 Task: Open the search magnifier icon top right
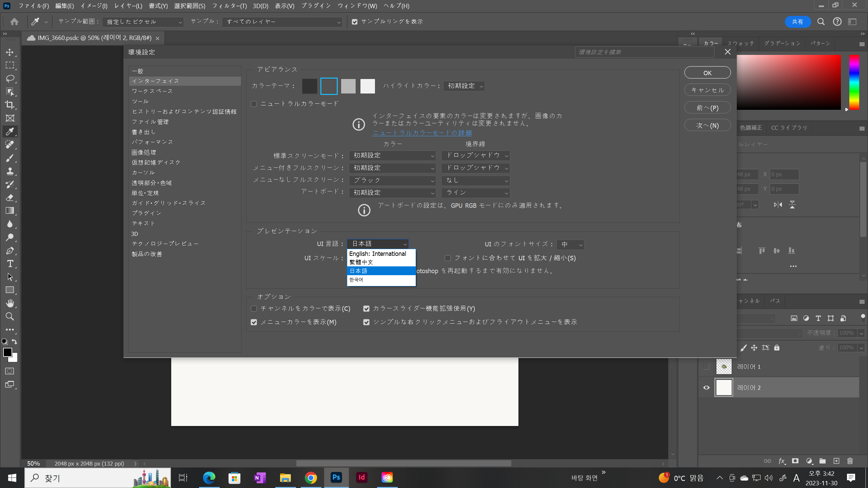click(x=821, y=22)
